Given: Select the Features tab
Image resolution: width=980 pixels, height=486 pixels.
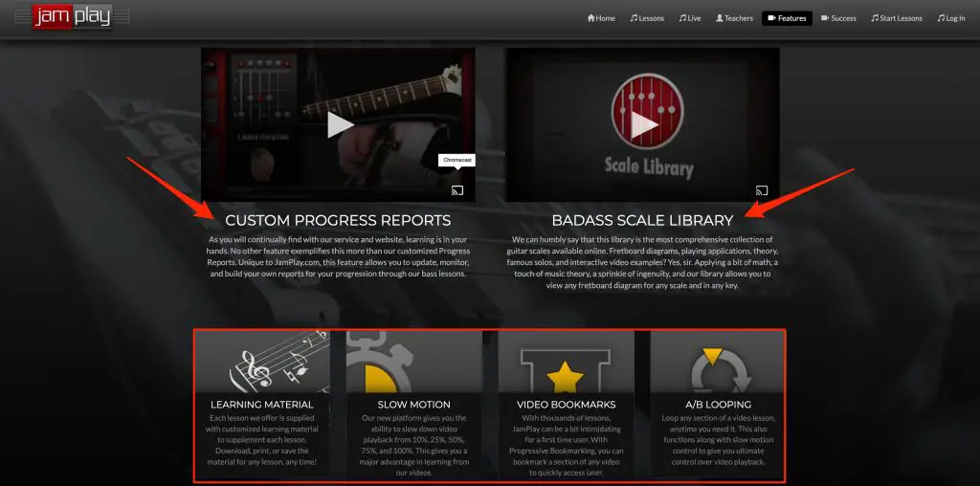Looking at the screenshot, I should [x=787, y=18].
